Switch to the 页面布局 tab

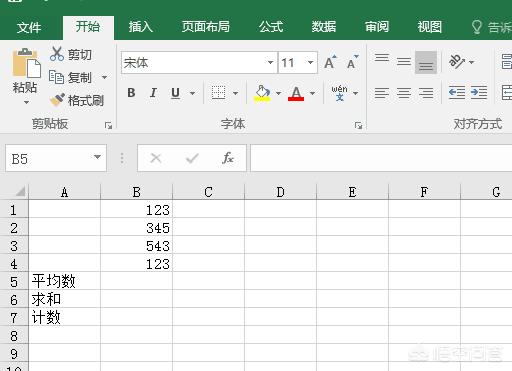pyautogui.click(x=206, y=27)
